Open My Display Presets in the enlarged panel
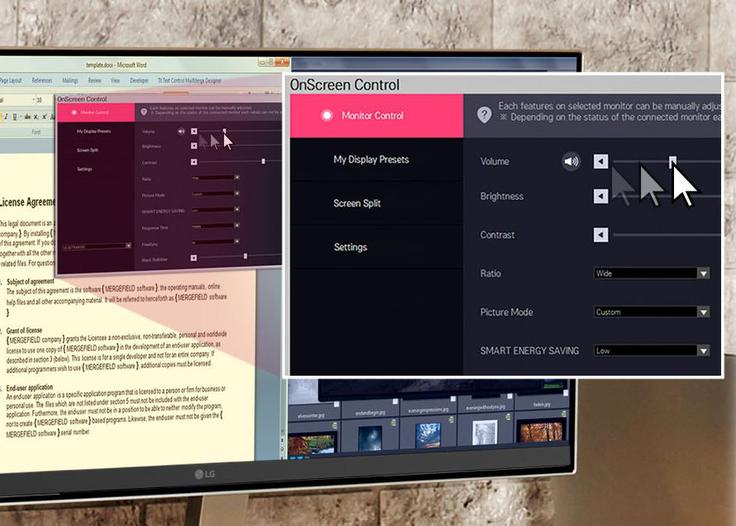The height and width of the screenshot is (526, 736). coord(376,160)
